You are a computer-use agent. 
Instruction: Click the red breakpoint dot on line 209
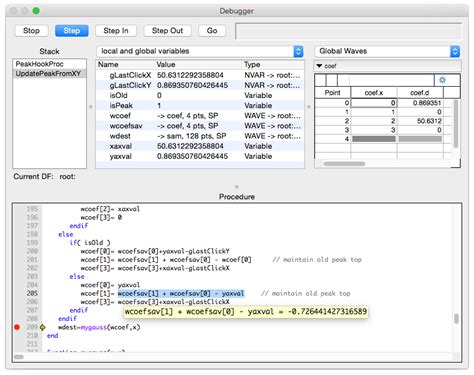pyautogui.click(x=17, y=327)
